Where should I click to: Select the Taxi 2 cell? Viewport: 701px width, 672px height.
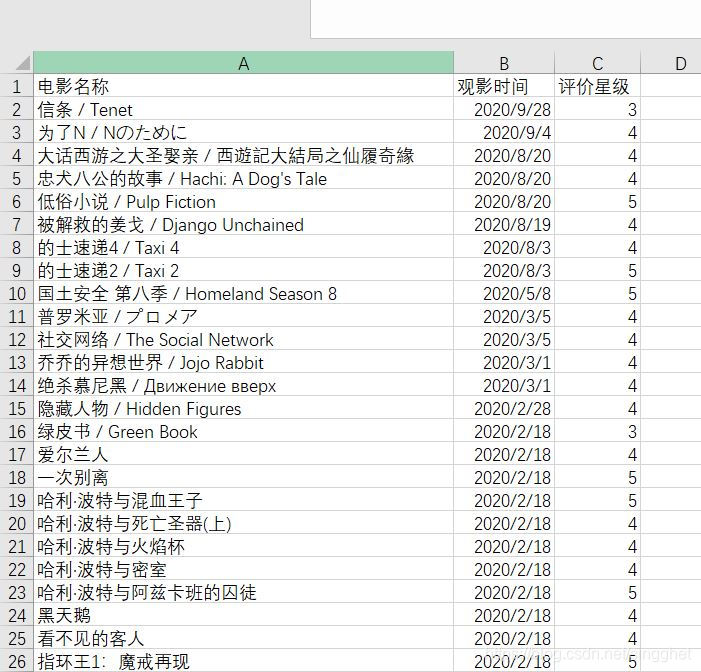(x=244, y=270)
